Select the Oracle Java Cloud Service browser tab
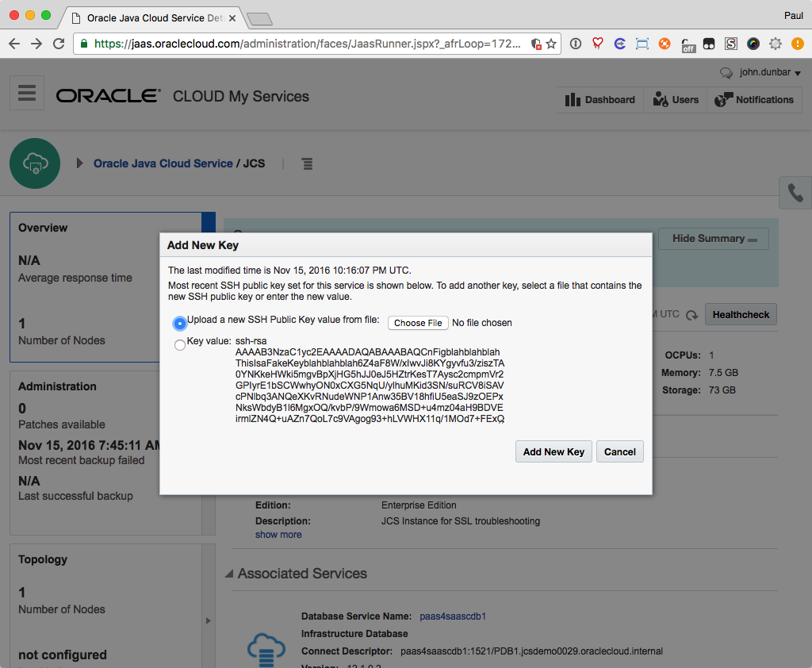812x668 pixels. point(153,18)
